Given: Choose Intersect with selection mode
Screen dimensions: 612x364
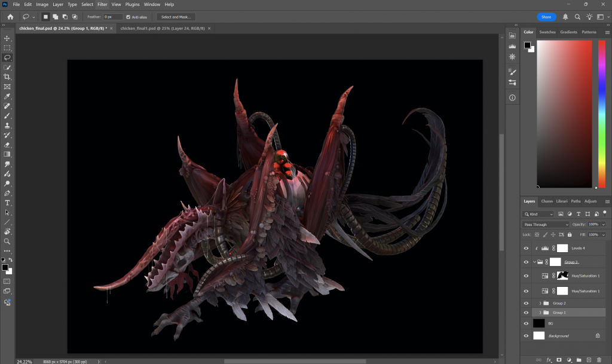Looking at the screenshot, I should [75, 17].
